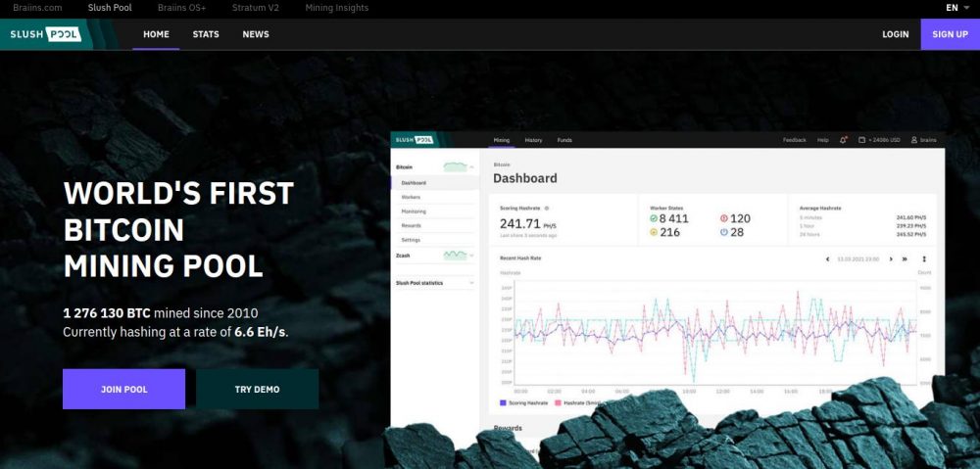Click the next date arrow in Recent Hash Rate
Viewport: 980px width, 469px height.
pos(891,258)
